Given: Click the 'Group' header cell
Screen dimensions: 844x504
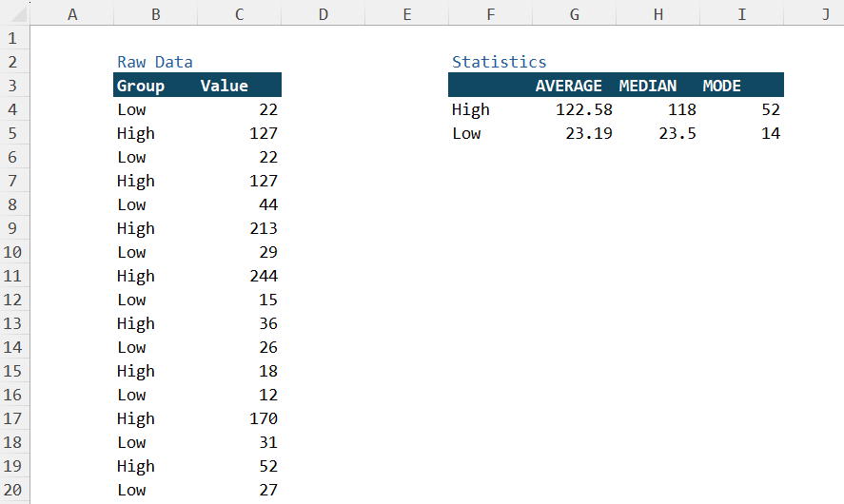Looking at the screenshot, I should [x=155, y=86].
